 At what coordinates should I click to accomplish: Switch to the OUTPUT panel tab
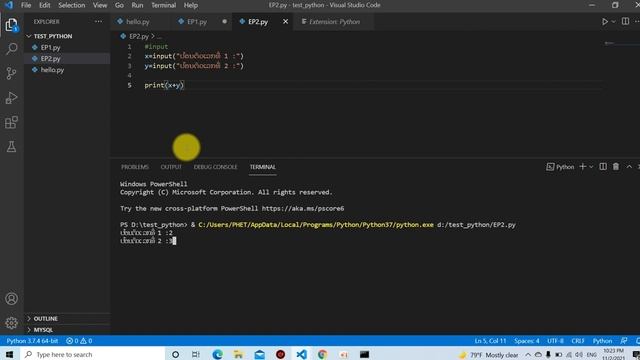pyautogui.click(x=171, y=167)
